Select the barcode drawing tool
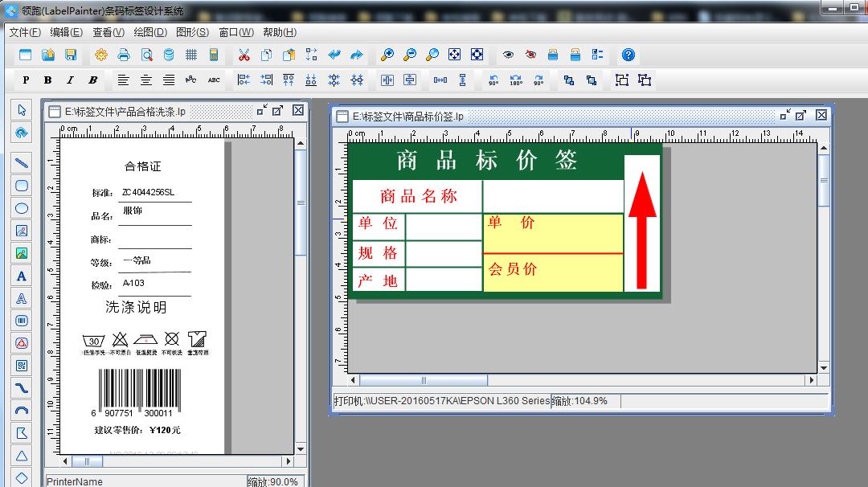This screenshot has width=868, height=487. 22,321
